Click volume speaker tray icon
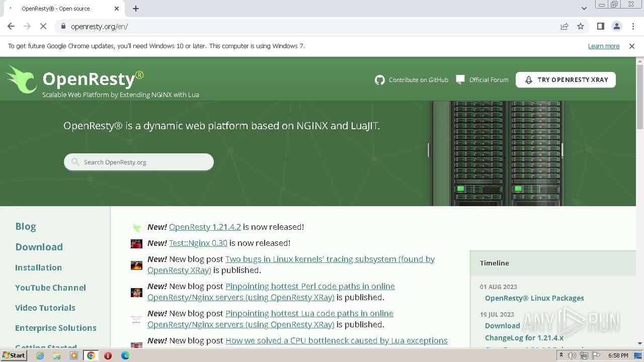The width and height of the screenshot is (644, 362). [572, 355]
